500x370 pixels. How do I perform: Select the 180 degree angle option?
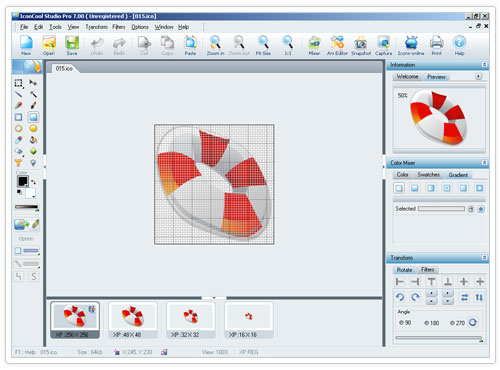click(431, 323)
